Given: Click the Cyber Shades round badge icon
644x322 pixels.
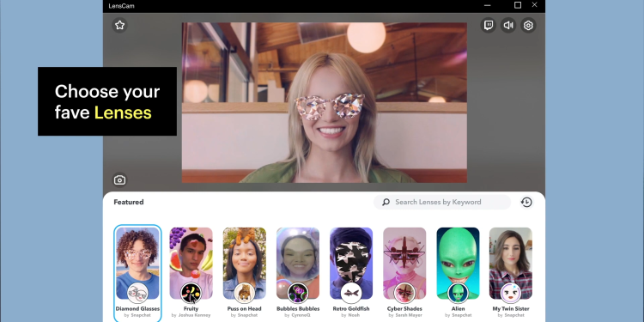Looking at the screenshot, I should (x=404, y=294).
